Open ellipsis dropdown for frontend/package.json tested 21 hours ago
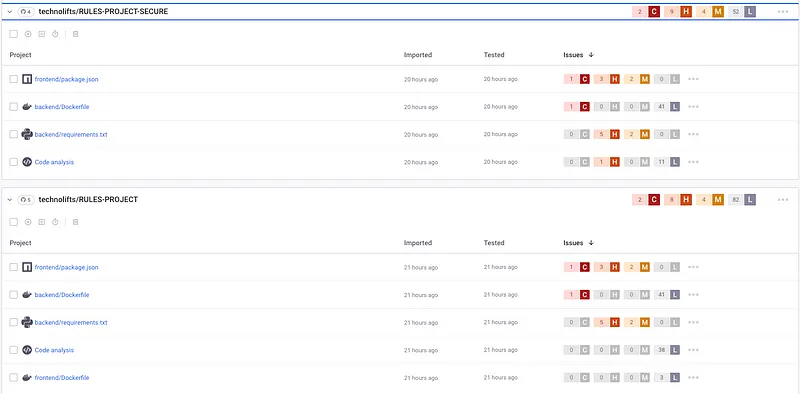The height and width of the screenshot is (394, 800). (x=693, y=267)
